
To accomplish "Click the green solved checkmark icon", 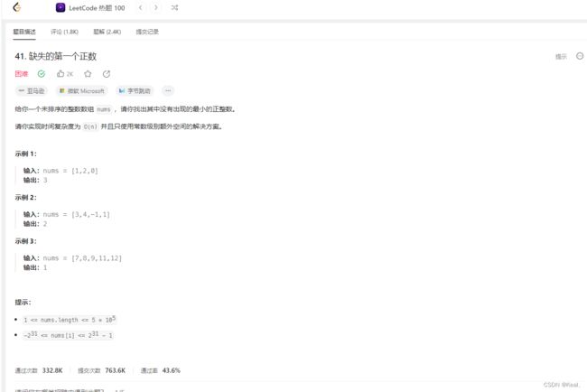I will (42, 74).
